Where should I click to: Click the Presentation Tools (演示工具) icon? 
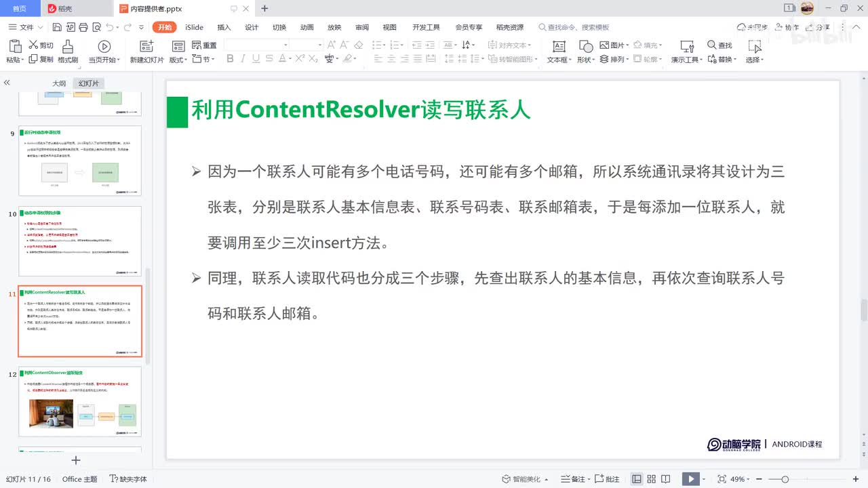tap(687, 46)
